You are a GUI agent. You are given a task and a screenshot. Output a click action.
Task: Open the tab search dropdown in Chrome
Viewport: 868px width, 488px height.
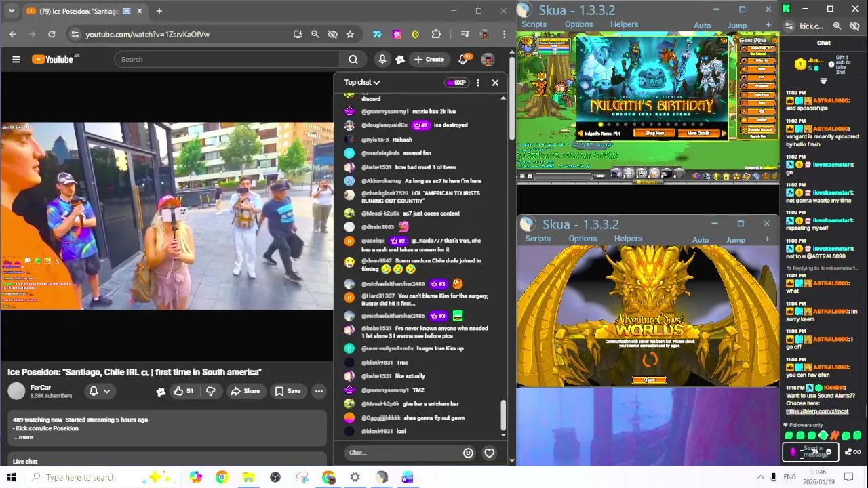coord(12,11)
